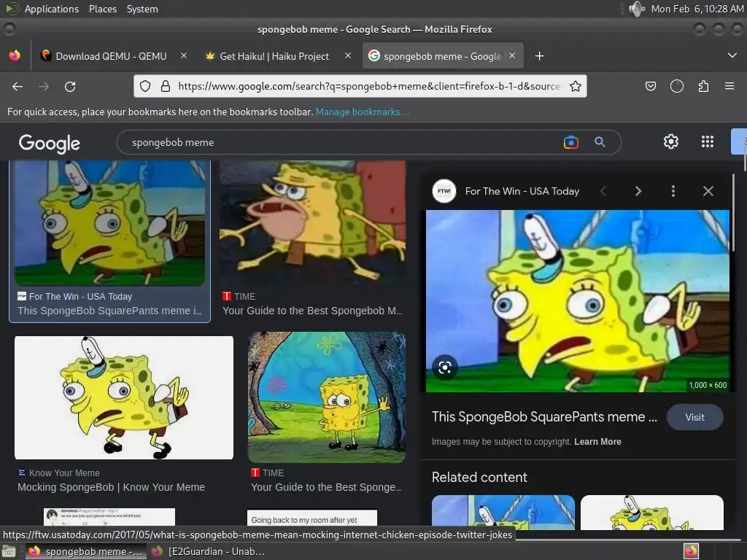Click the Google search magnifier icon
Screen dimensions: 747x560
600,142
